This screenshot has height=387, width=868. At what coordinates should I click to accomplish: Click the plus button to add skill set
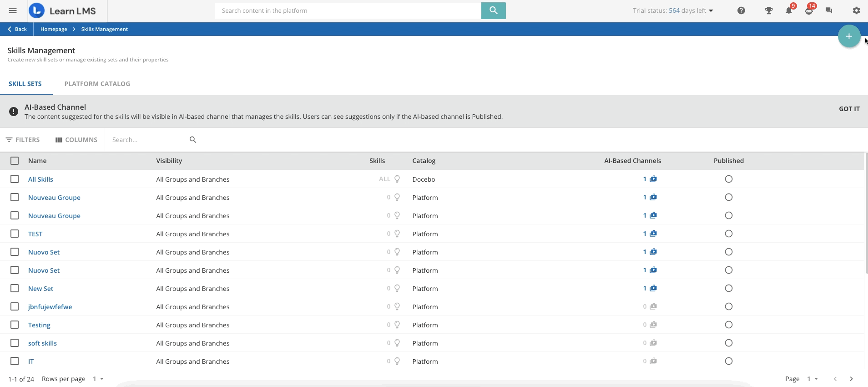click(848, 36)
